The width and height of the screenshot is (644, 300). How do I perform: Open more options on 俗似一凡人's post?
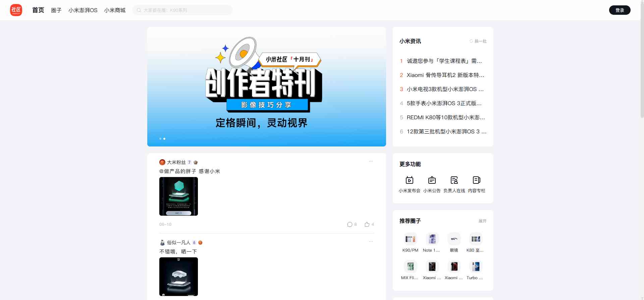tap(371, 242)
